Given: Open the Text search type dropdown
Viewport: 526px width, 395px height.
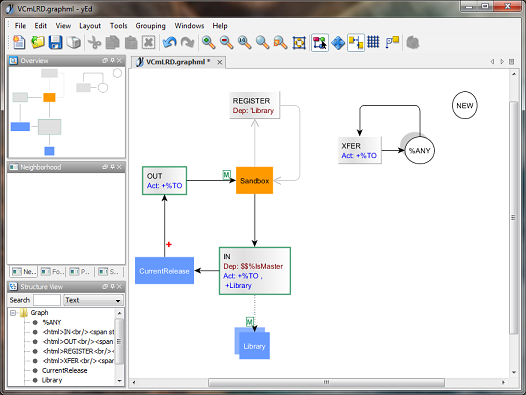Looking at the screenshot, I should (93, 300).
